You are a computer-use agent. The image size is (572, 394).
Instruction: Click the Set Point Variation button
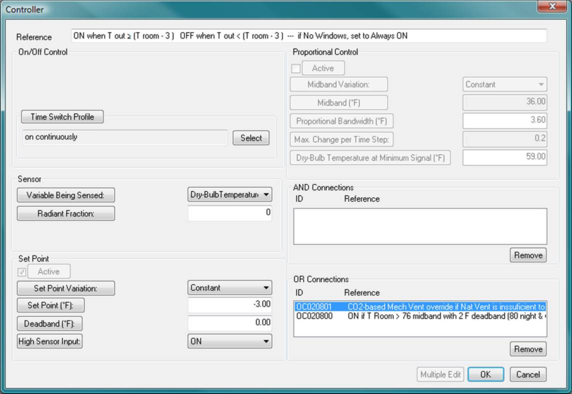click(x=66, y=288)
